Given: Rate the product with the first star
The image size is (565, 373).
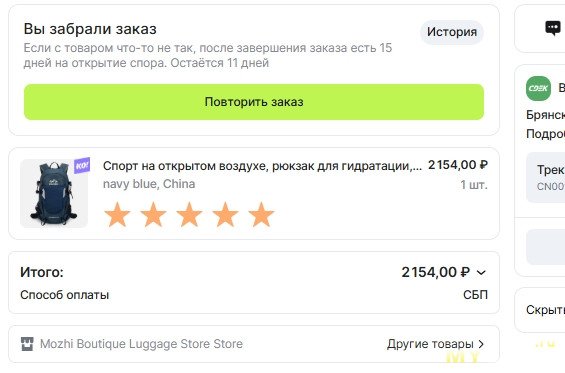Looking at the screenshot, I should pyautogui.click(x=117, y=214).
